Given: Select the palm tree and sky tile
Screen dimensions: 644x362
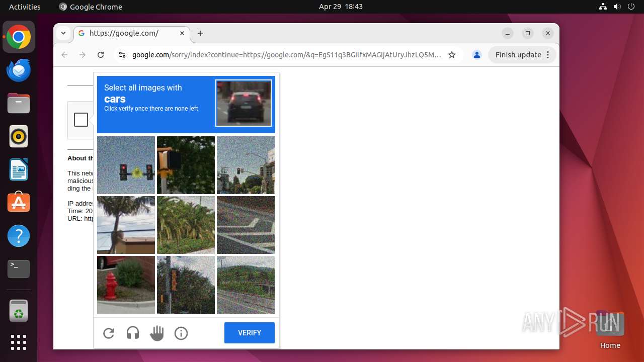Looking at the screenshot, I should [x=126, y=225].
